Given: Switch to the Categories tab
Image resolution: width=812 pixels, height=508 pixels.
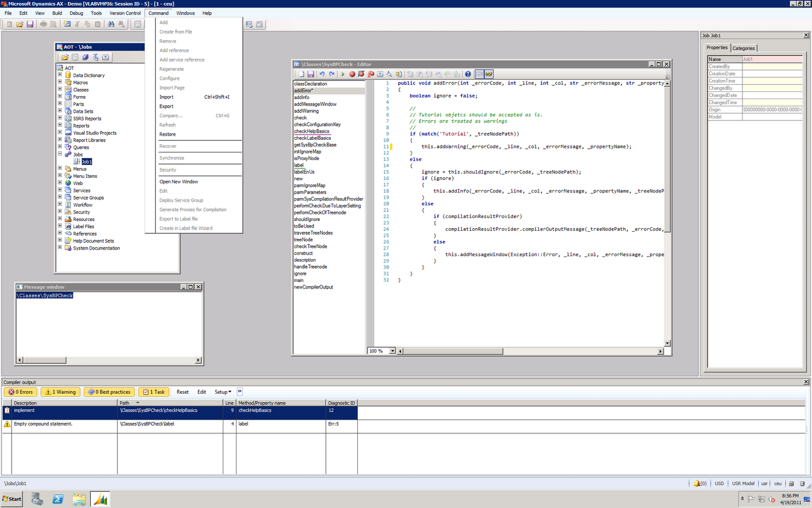Looking at the screenshot, I should (x=743, y=48).
